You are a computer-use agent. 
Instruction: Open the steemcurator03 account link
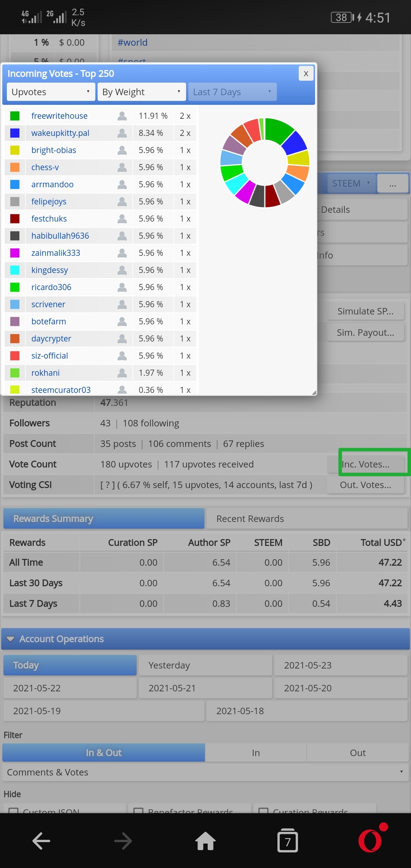[x=61, y=390]
